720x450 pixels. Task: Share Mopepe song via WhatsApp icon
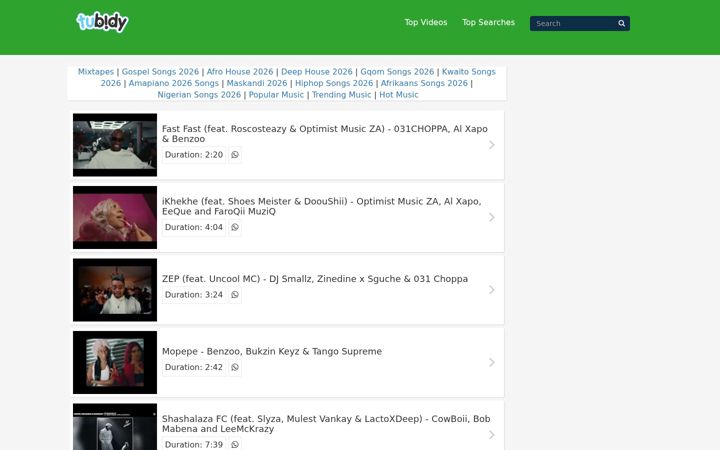tap(235, 367)
